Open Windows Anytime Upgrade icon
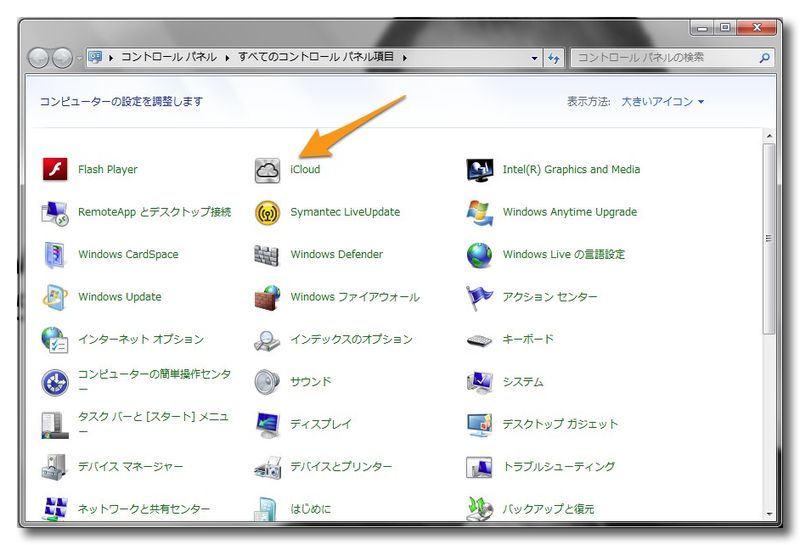This screenshot has height=545, width=800. 480,212
